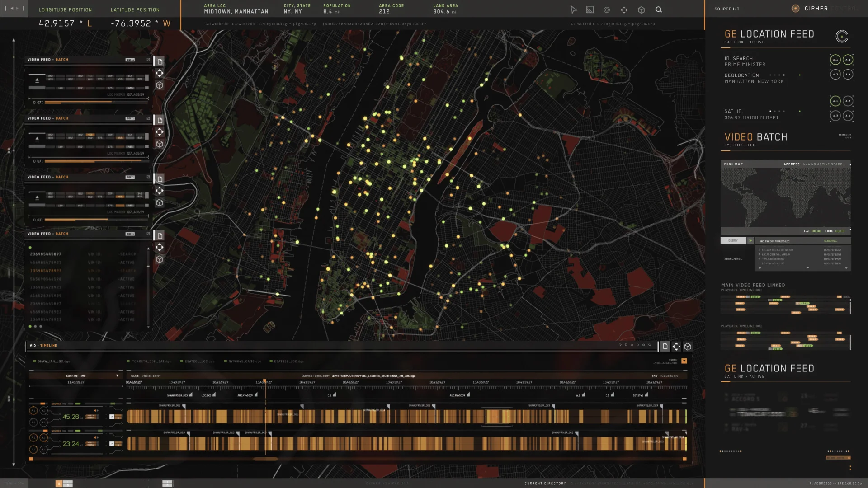Image resolution: width=868 pixels, height=488 pixels.
Task: Click eject icon in second Video Feed panel
Action: click(37, 139)
